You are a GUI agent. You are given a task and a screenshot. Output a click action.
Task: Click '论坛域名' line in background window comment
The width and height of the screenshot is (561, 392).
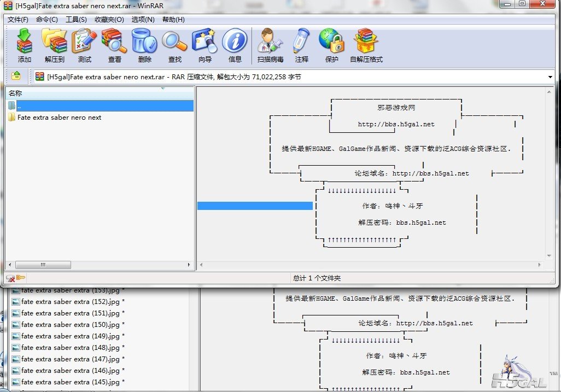click(416, 323)
